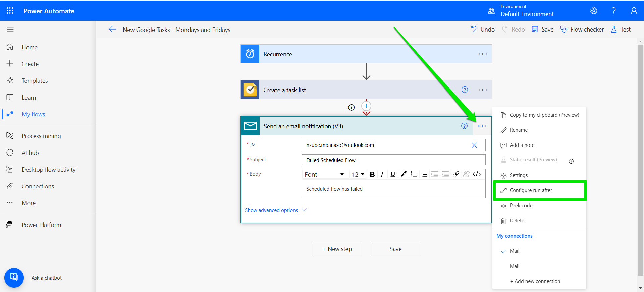
Task: Go to Home in sidebar
Action: point(30,47)
